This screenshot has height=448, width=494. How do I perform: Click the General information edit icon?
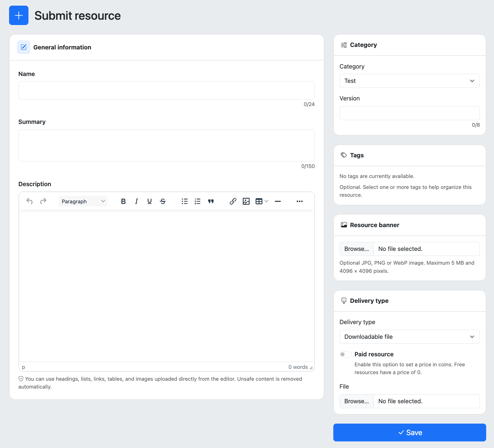coord(23,47)
